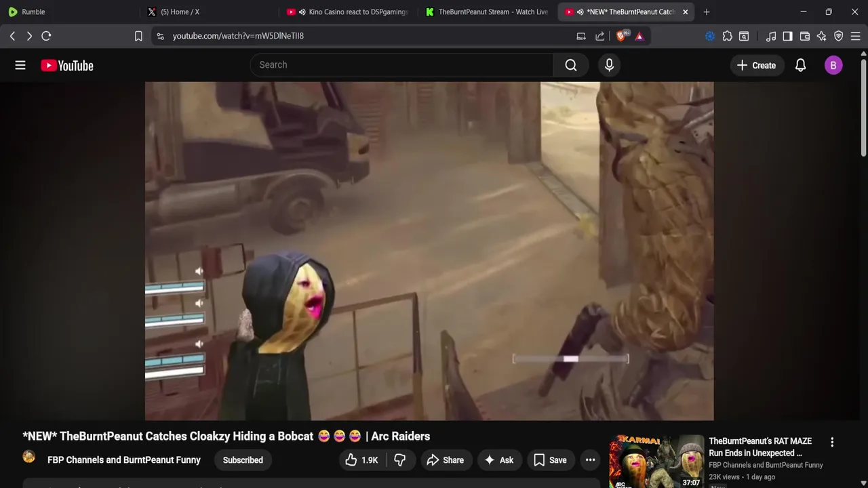This screenshot has height=488, width=868.
Task: Open the page search extension icon
Action: coord(744,36)
